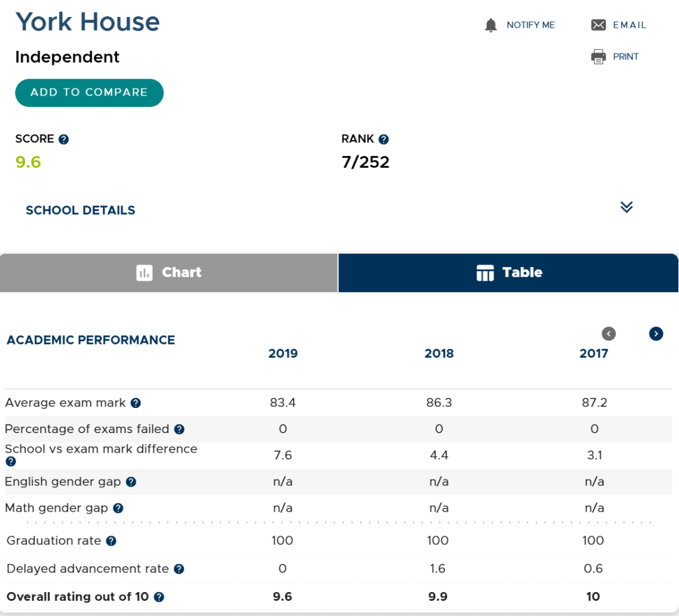The image size is (679, 616).
Task: Click the EMAIL link text
Action: [629, 25]
